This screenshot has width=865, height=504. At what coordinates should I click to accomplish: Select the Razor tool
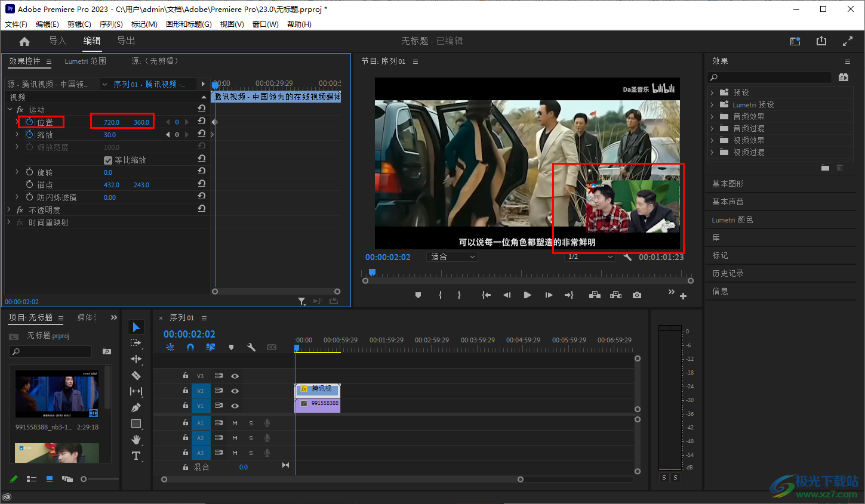click(136, 375)
